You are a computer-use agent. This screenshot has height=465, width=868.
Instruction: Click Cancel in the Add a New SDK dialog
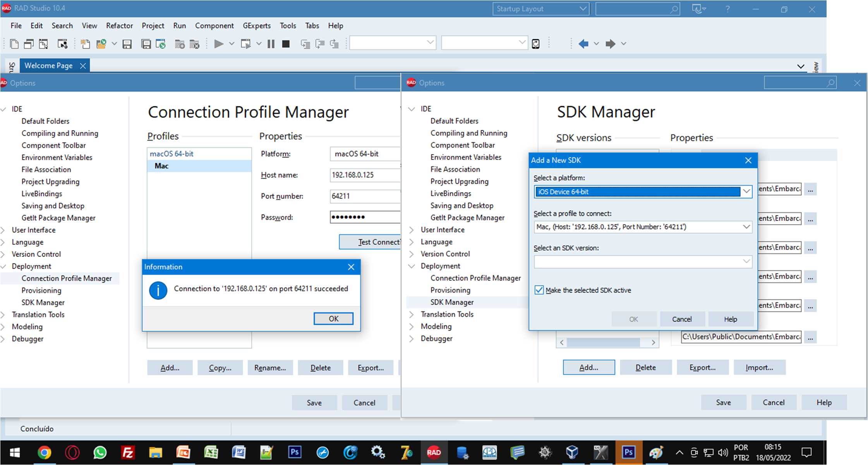point(682,319)
